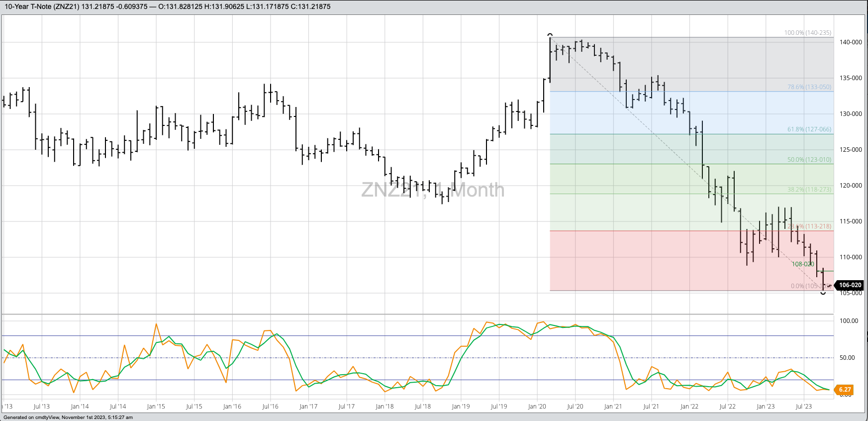The height and width of the screenshot is (421, 868).
Task: Click the 10-Year T-Note (ZNZ21) chart title
Action: click(x=42, y=6)
